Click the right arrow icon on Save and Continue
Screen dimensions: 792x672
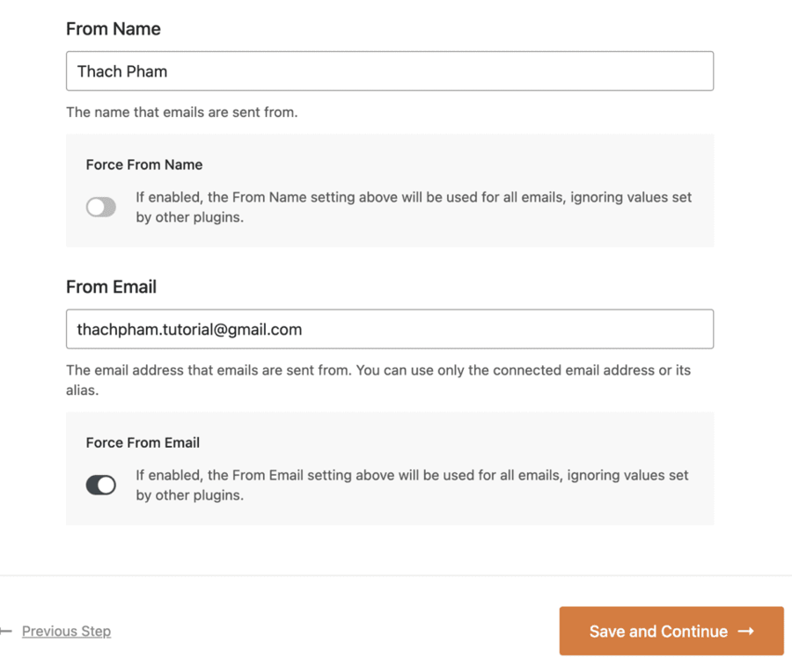tap(745, 632)
